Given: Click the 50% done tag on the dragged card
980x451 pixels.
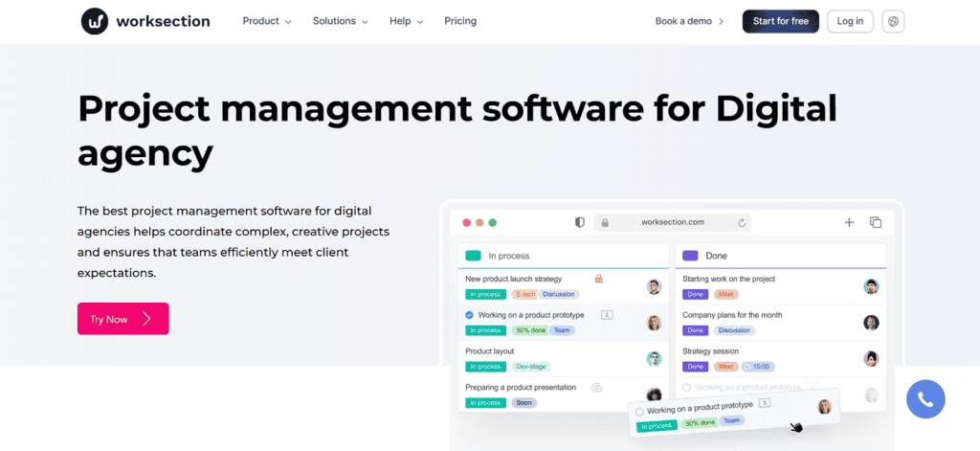Looking at the screenshot, I should tap(699, 423).
